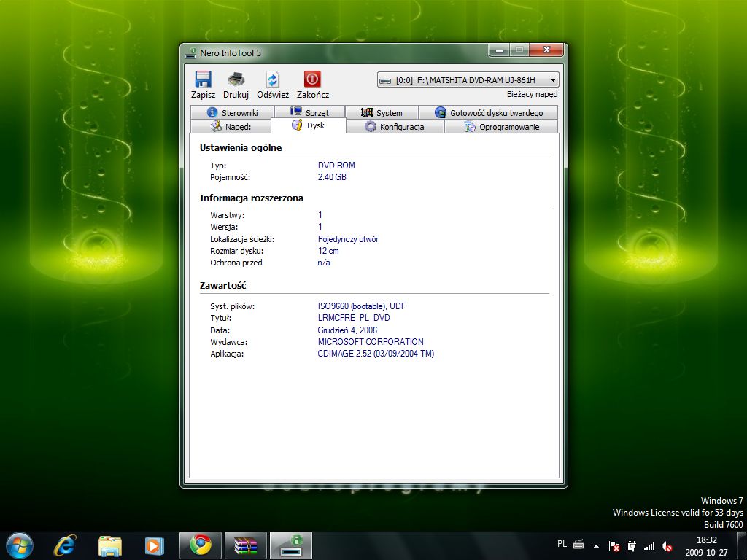Click MICROSOFT CORPORATION publisher value

coord(371,342)
